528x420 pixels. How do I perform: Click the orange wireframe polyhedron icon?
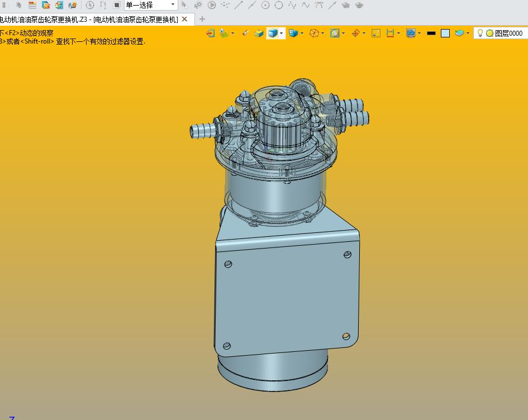point(314,33)
